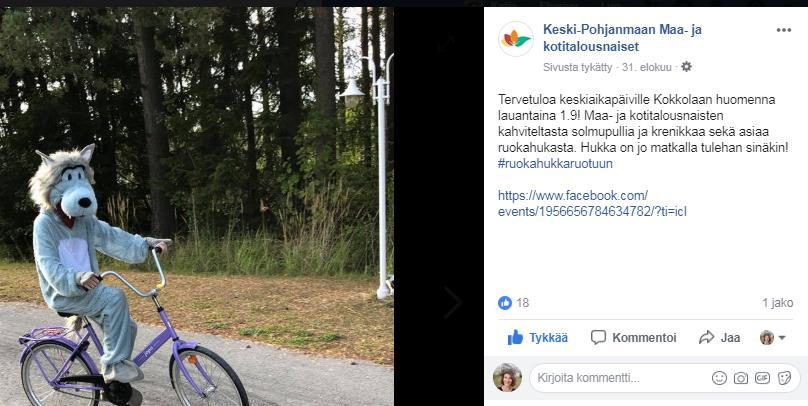Open the facebook.com events link
The image size is (808, 406).
(x=592, y=204)
